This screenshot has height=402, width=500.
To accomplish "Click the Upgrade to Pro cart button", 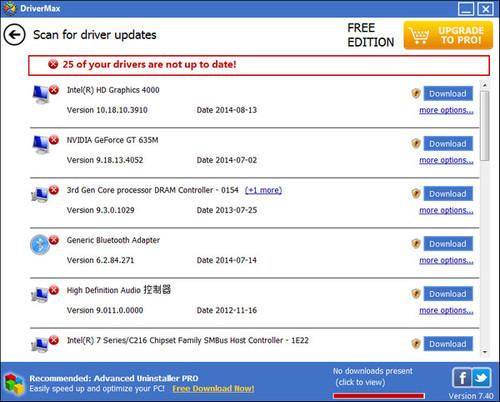I will click(x=448, y=35).
